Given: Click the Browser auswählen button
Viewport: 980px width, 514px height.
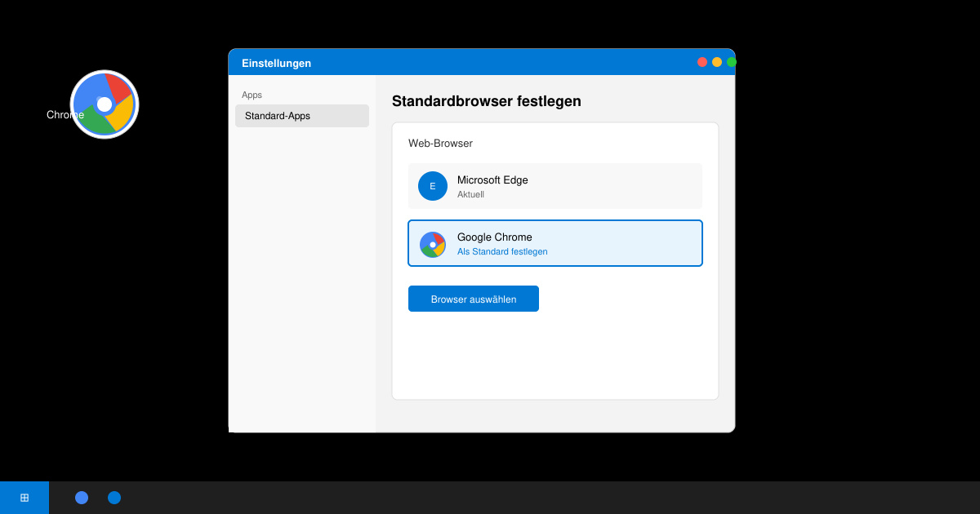Looking at the screenshot, I should pyautogui.click(x=474, y=299).
